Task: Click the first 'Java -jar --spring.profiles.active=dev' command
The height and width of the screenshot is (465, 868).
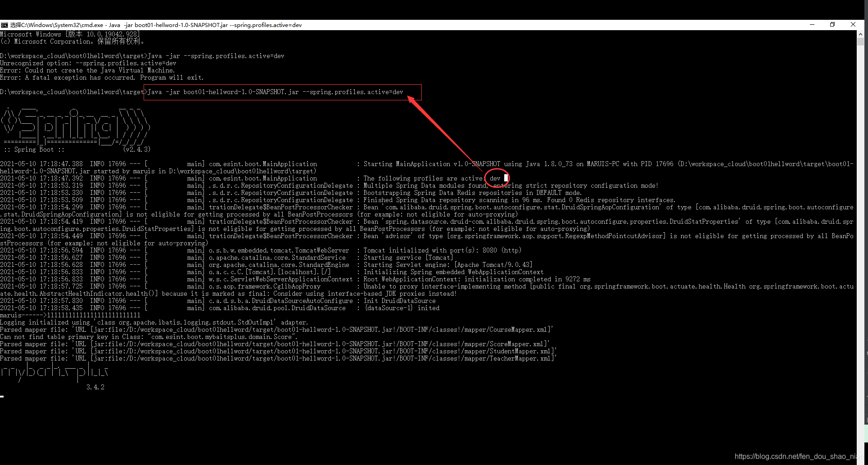Action: coord(216,56)
